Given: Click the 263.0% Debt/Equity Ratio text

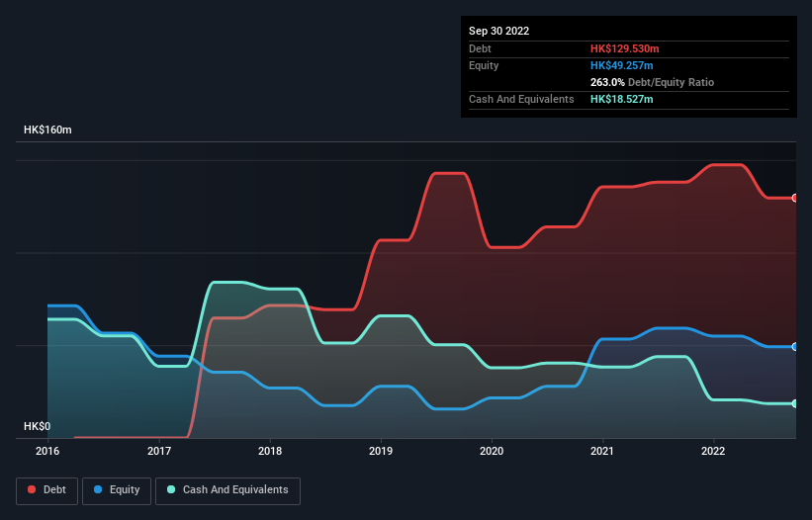Looking at the screenshot, I should [x=652, y=82].
